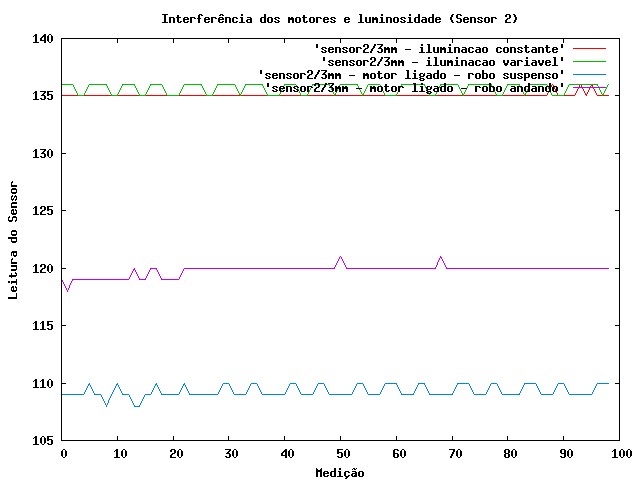Click y-axis tick value 110

coord(43,384)
